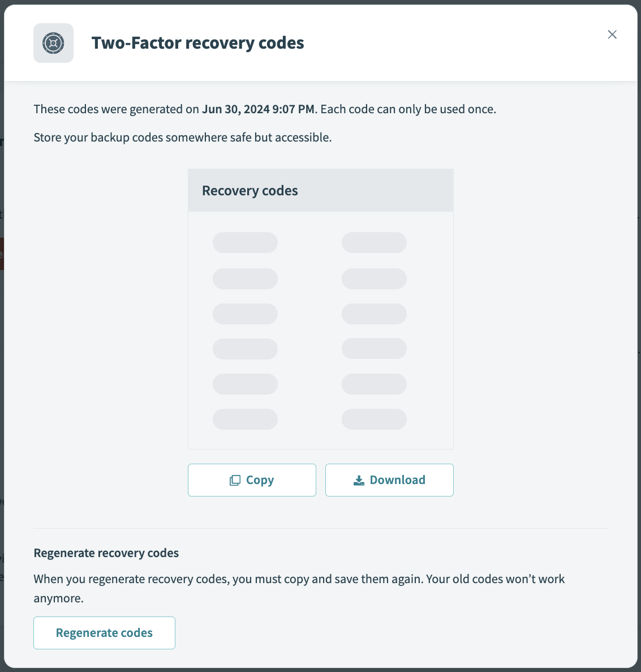Click the first placeholder code in right column
The height and width of the screenshot is (672, 641).
[x=374, y=242]
